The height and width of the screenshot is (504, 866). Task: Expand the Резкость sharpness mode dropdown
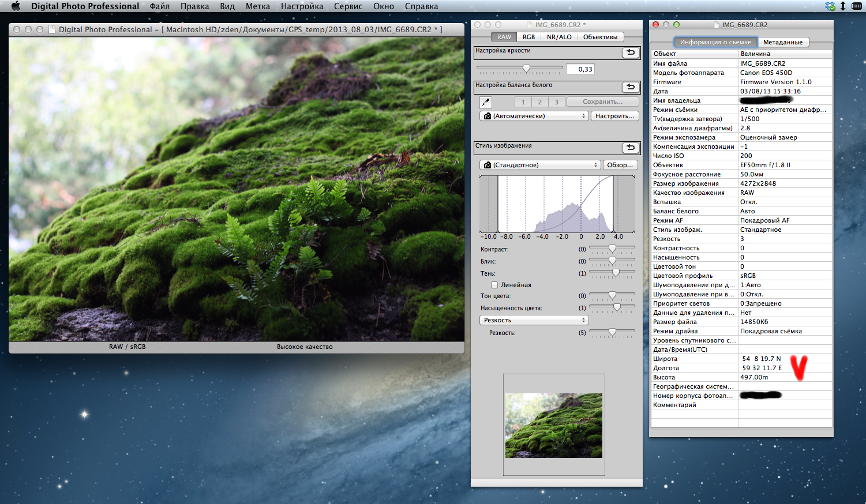click(534, 320)
